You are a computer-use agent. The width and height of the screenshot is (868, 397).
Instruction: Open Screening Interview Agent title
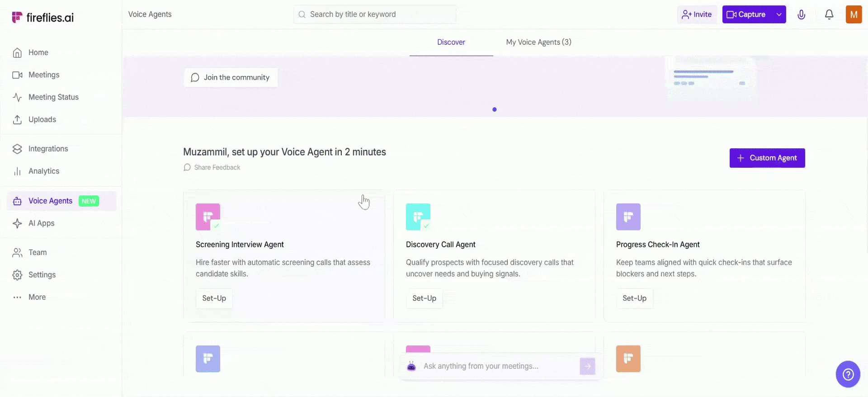click(240, 245)
